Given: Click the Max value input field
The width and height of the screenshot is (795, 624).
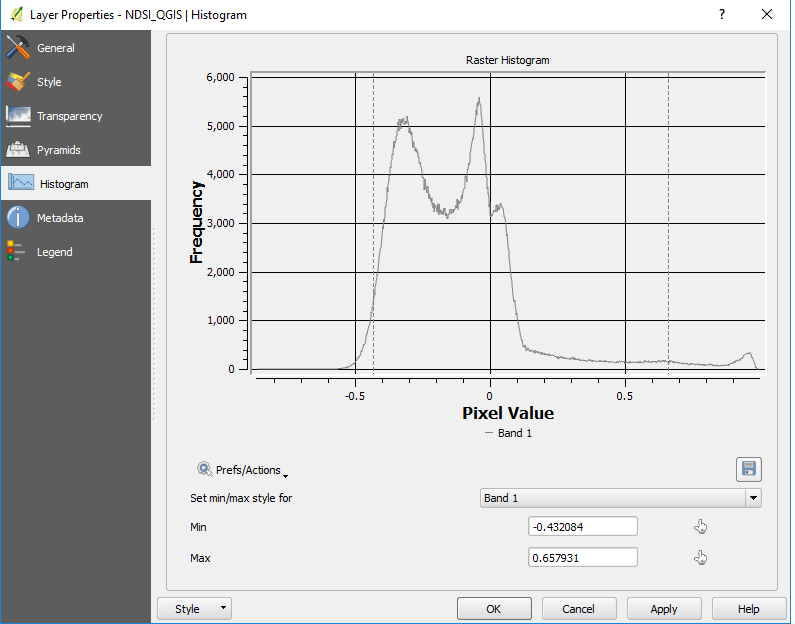Looking at the screenshot, I should 582,558.
